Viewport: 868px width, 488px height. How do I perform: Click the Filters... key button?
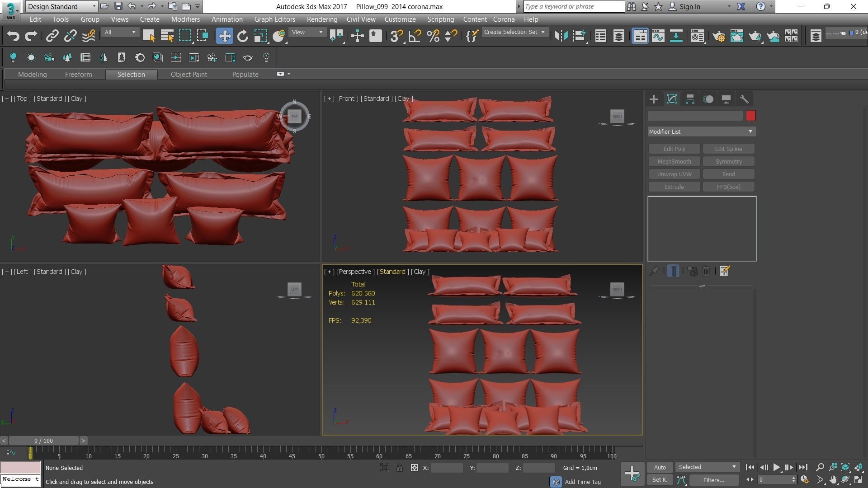[713, 480]
